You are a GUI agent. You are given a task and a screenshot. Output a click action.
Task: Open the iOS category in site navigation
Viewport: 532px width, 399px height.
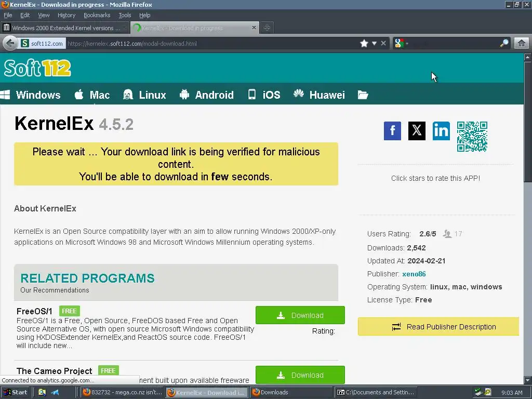264,95
